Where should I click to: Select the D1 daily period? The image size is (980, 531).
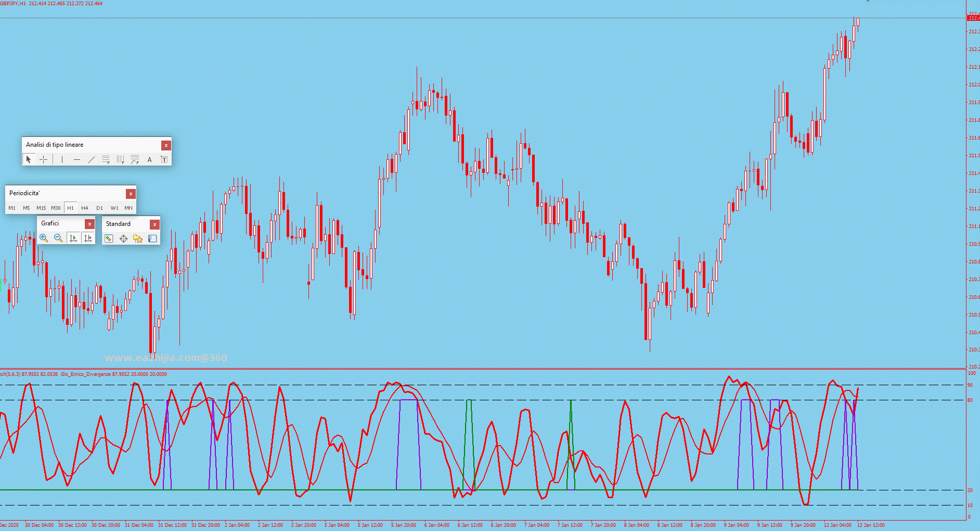click(x=99, y=208)
